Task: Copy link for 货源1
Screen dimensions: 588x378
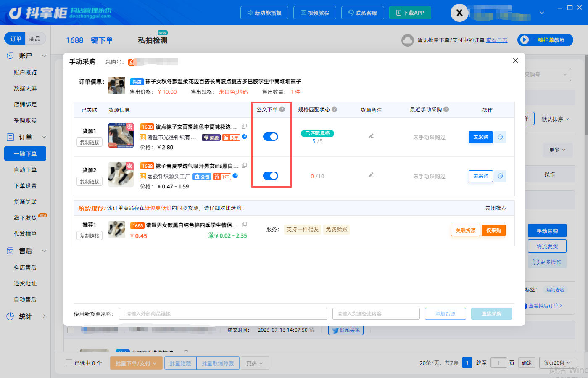Action: tap(90, 143)
